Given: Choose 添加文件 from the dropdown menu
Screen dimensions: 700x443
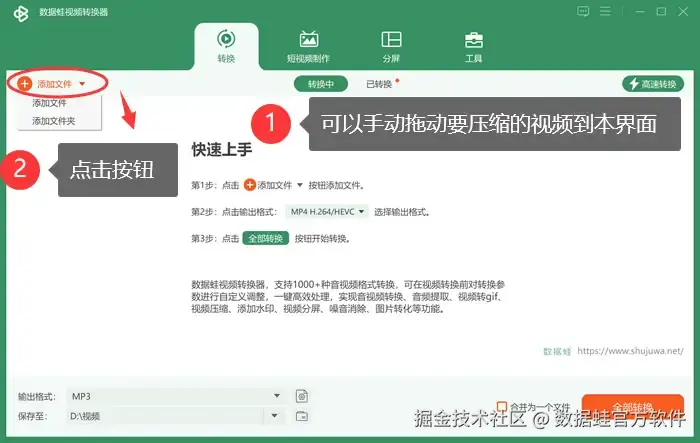Looking at the screenshot, I should pos(50,103).
